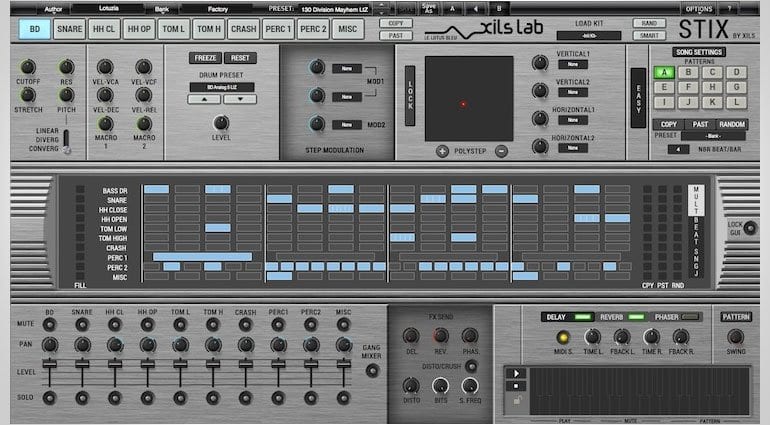The image size is (770, 425).
Task: Open the drum preset name selector
Action: (x=221, y=87)
